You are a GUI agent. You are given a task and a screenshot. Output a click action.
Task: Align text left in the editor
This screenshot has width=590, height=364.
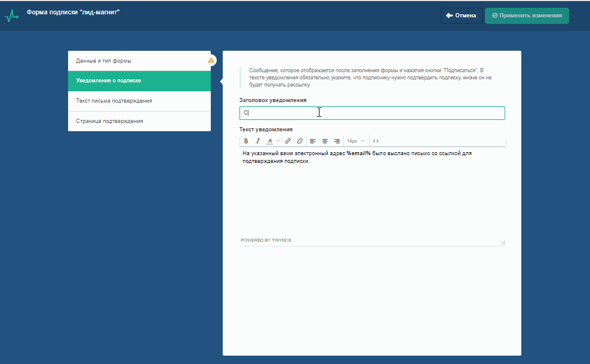[x=313, y=141]
